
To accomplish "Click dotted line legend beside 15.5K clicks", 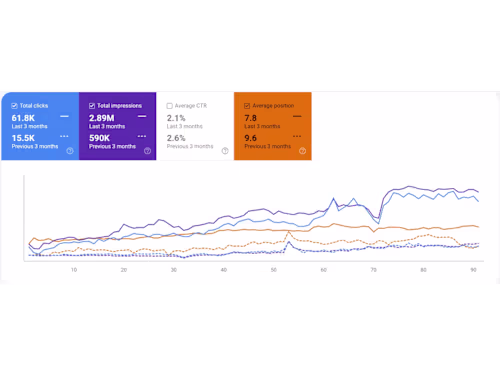I will click(64, 136).
